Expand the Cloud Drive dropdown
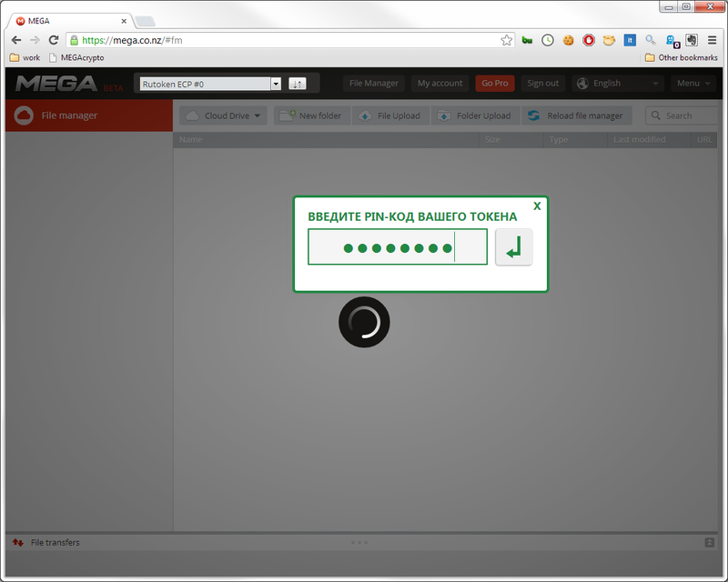 coord(223,116)
